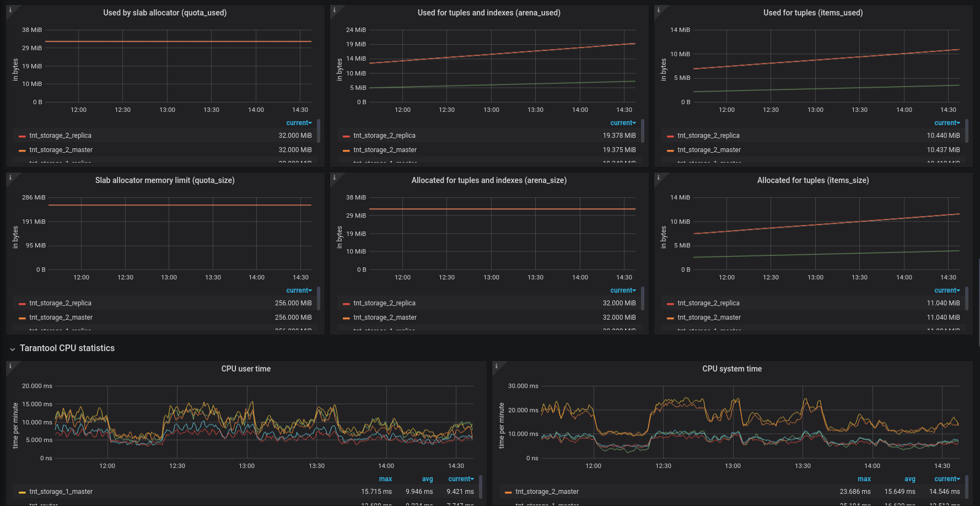Screen dimensions: 980x506
Task: Click info icon on quota_used panel
Action: tap(10, 9)
